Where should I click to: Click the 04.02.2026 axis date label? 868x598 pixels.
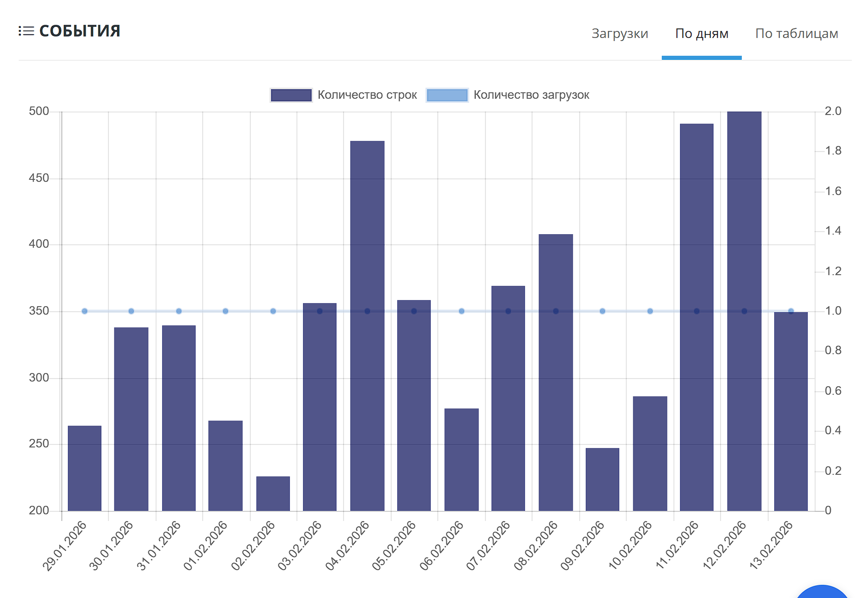click(x=347, y=546)
